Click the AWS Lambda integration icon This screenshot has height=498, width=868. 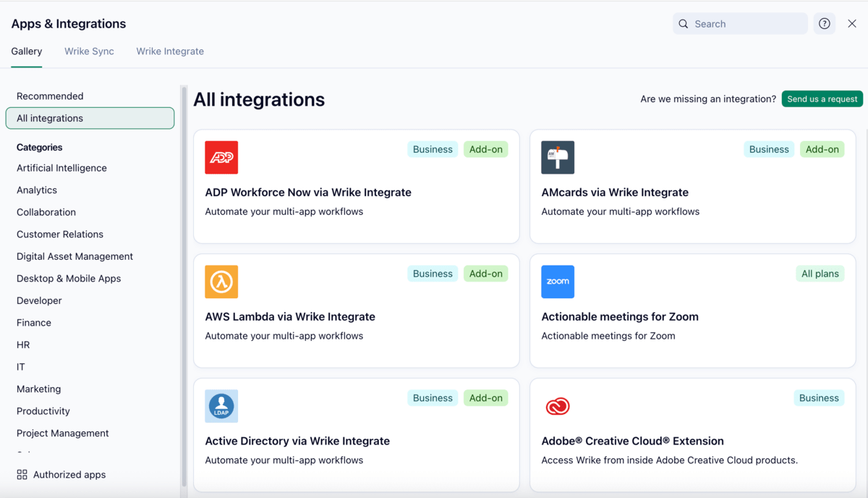(221, 282)
